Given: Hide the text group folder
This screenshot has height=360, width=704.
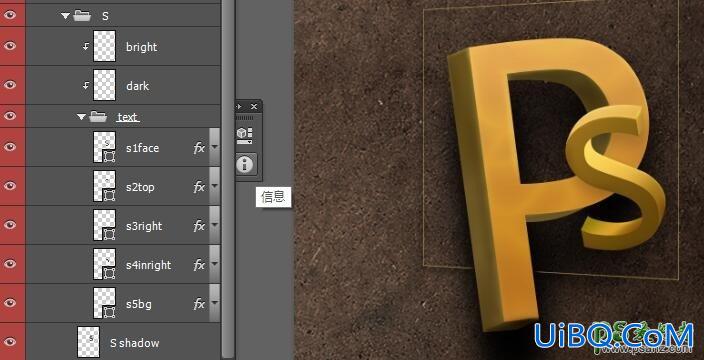Looking at the screenshot, I should pyautogui.click(x=9, y=116).
